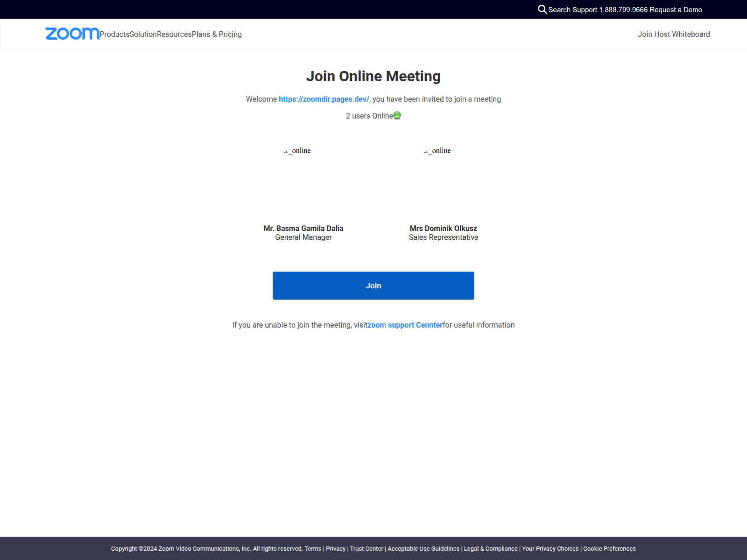Viewport: 747px width, 560px height.
Task: Open Whiteboard in the top navigation
Action: click(x=691, y=34)
